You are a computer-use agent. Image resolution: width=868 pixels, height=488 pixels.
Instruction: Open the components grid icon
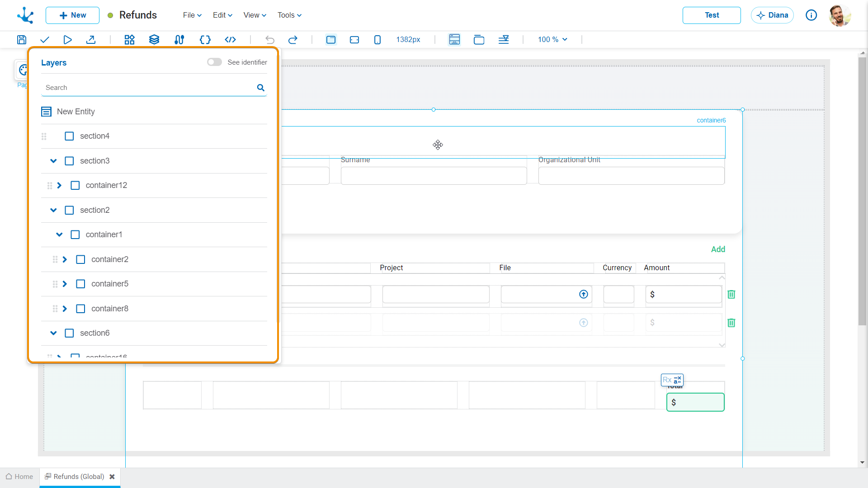(130, 40)
